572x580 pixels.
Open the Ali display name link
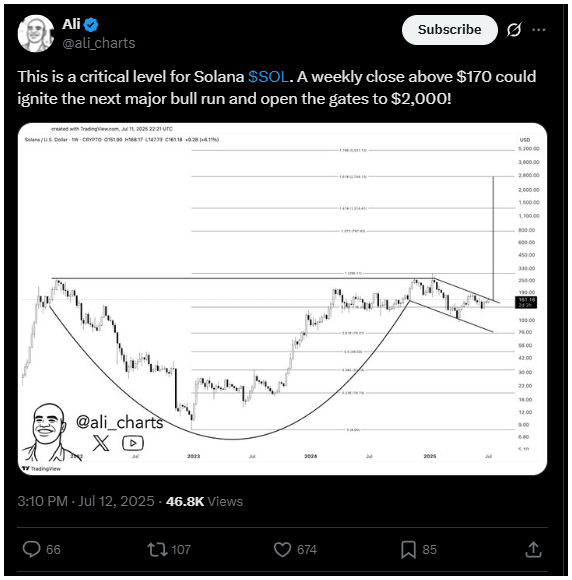[x=71, y=24]
